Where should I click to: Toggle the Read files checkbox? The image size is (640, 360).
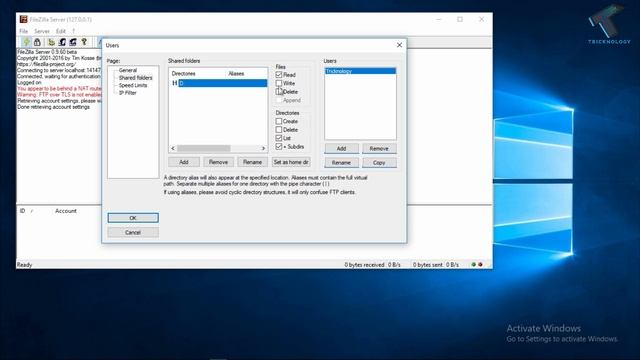pyautogui.click(x=279, y=75)
